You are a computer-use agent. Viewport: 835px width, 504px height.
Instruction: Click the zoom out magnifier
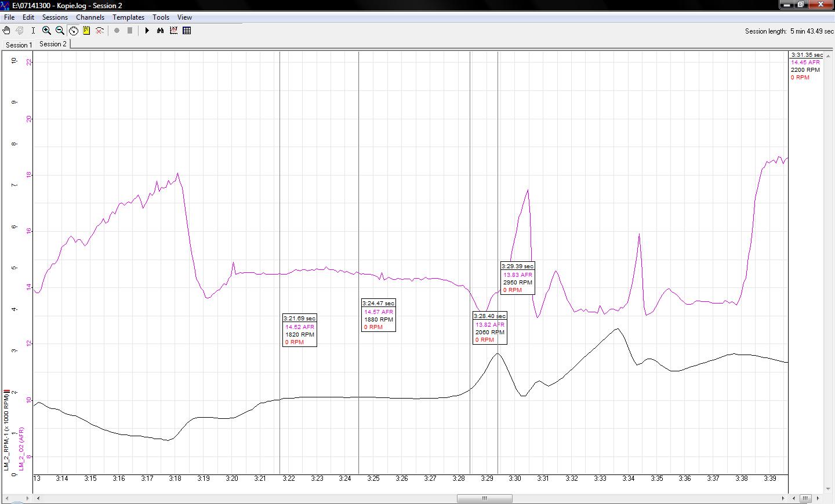point(60,31)
